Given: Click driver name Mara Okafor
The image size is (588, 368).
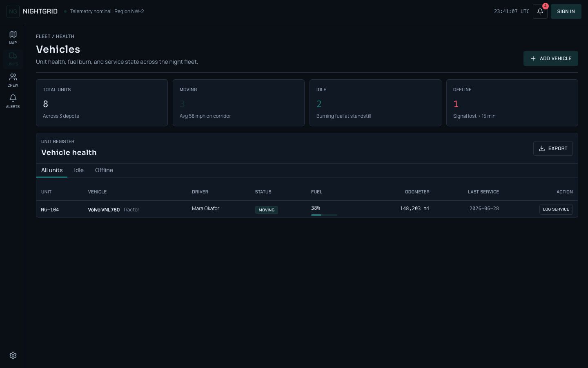Looking at the screenshot, I should (x=205, y=209).
